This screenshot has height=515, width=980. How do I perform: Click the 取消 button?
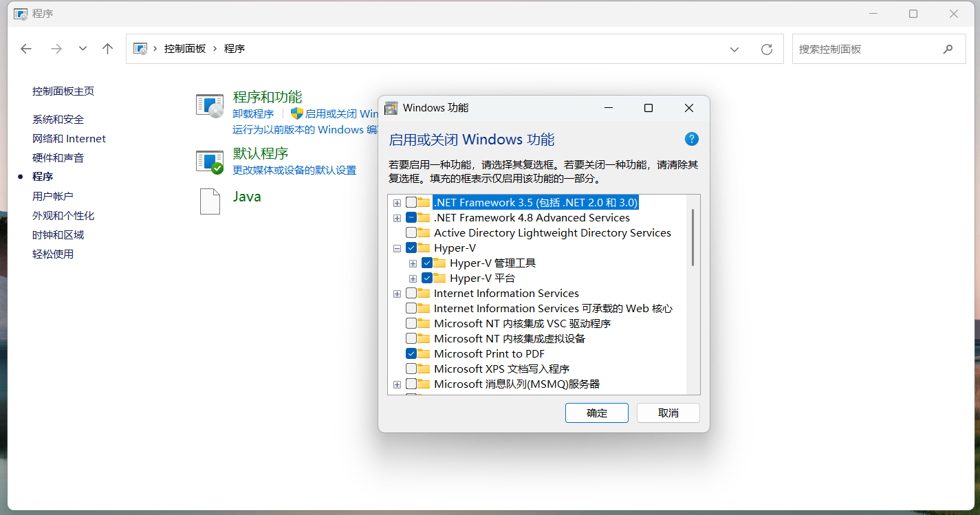tap(668, 413)
